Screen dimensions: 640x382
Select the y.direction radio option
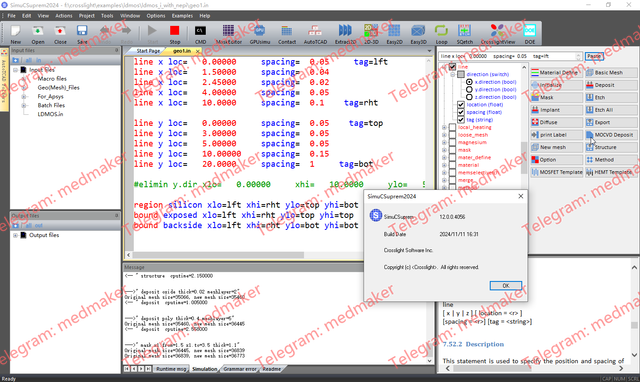[x=469, y=89]
